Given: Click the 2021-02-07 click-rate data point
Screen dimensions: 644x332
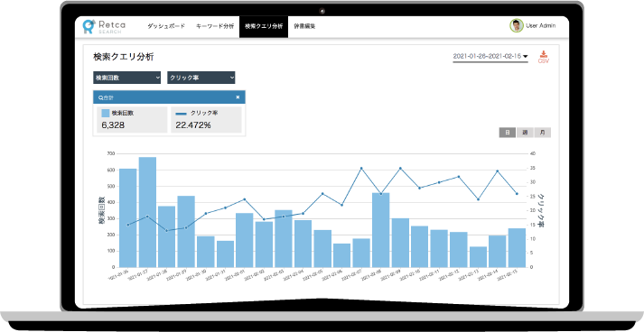Looking at the screenshot, I should click(x=361, y=169).
